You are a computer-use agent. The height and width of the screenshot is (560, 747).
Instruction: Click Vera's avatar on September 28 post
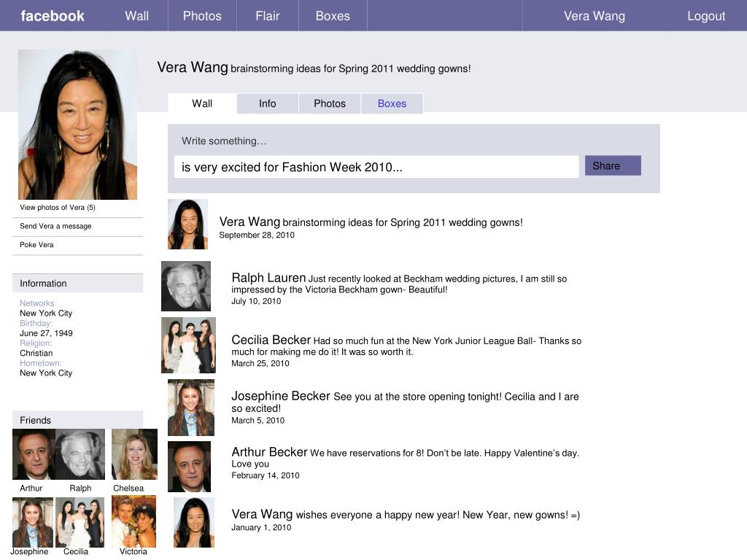(x=187, y=225)
